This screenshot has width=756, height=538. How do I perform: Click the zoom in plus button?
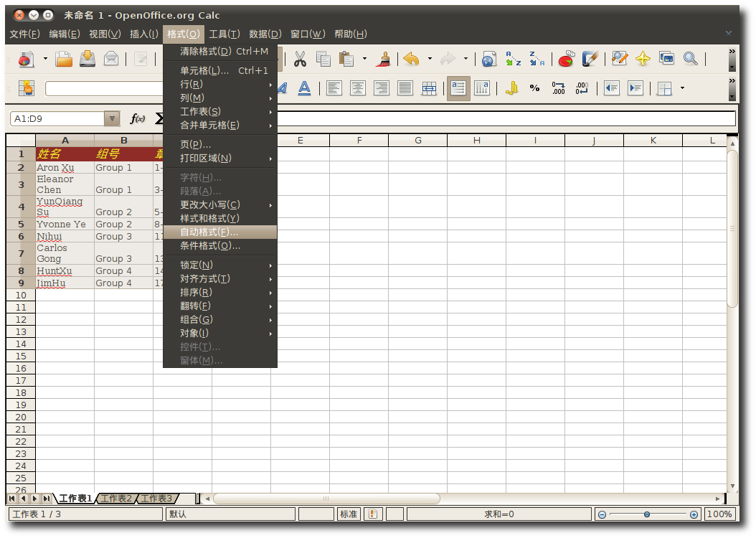coord(694,514)
